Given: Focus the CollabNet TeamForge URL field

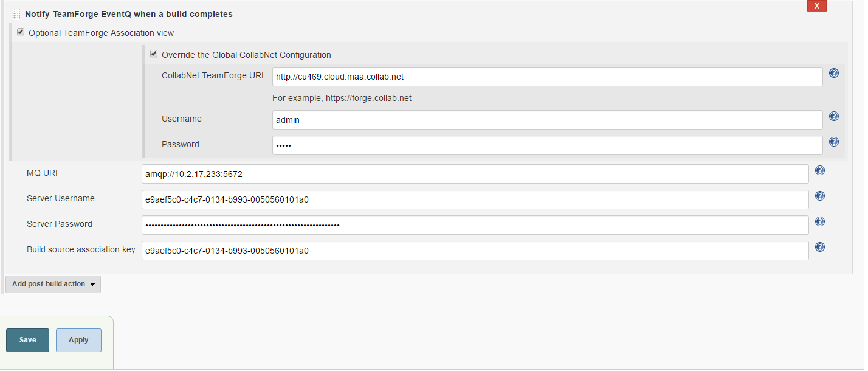Looking at the screenshot, I should click(x=547, y=77).
